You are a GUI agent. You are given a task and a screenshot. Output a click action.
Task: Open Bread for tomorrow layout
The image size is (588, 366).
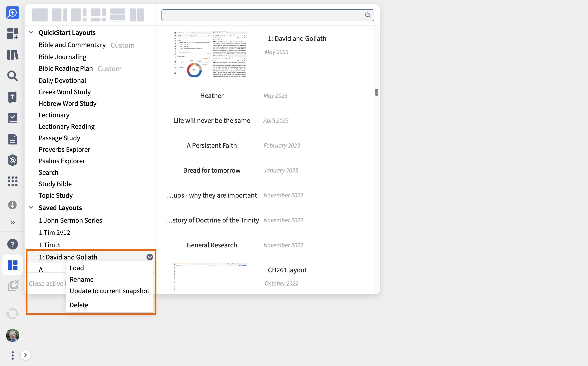[x=212, y=170]
